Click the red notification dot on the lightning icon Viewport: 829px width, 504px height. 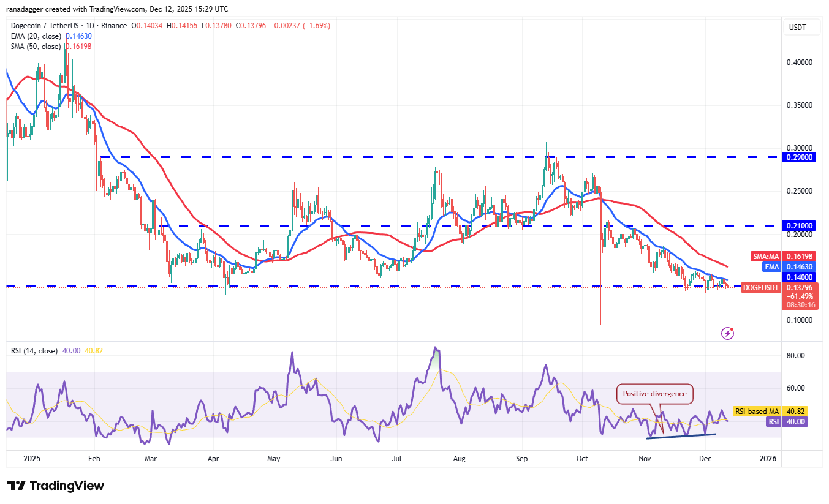732,328
